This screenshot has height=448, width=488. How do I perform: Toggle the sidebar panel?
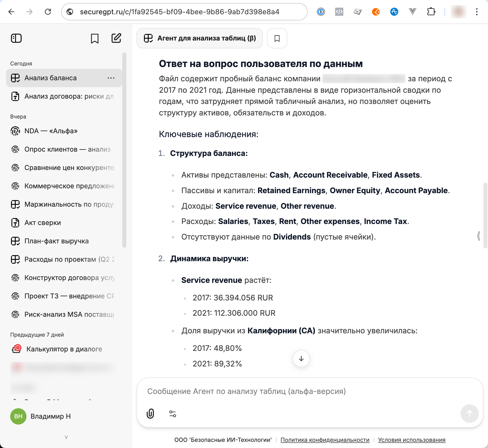pyautogui.click(x=16, y=38)
